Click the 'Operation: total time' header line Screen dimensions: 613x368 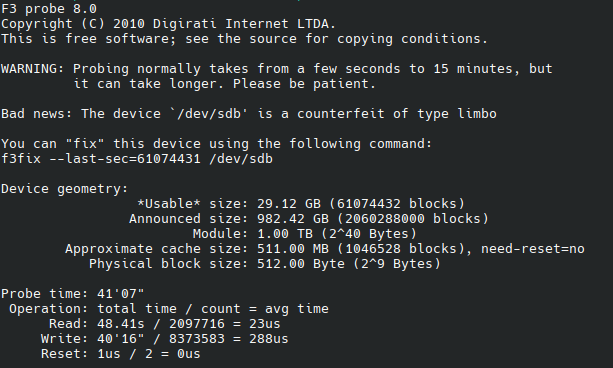click(168, 309)
